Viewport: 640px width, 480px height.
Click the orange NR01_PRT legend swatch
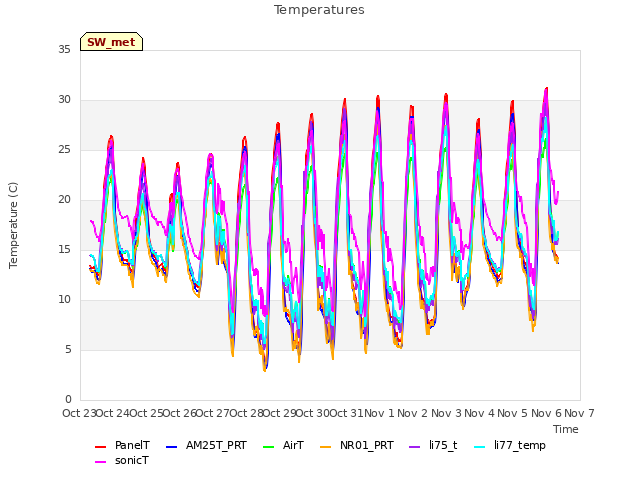coord(325,447)
